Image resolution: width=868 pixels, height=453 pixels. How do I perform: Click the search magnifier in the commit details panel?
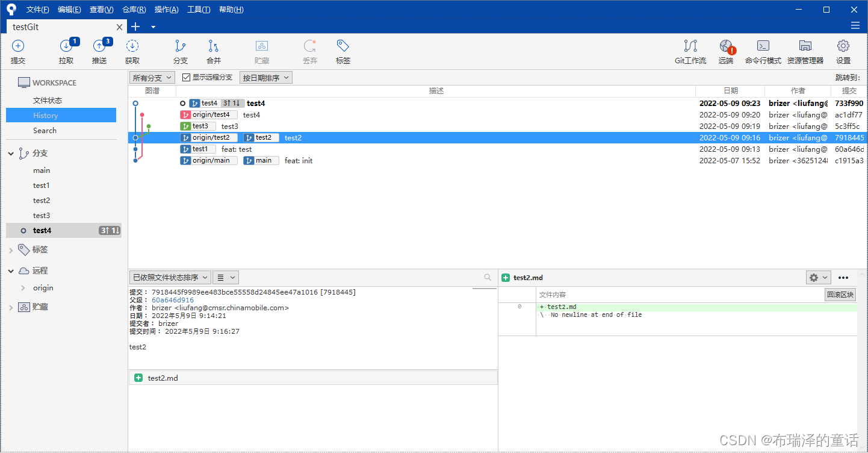pos(488,278)
